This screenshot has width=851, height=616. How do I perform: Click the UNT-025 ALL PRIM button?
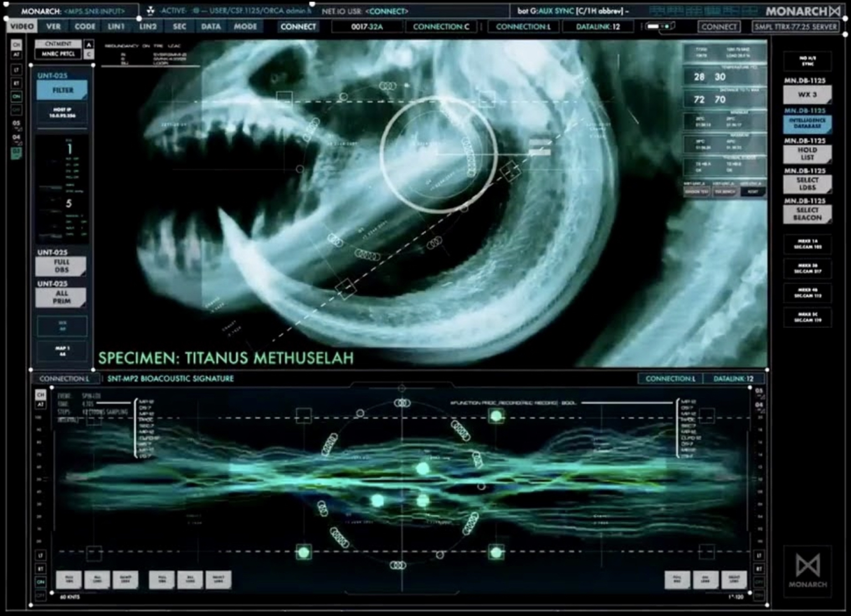point(61,297)
